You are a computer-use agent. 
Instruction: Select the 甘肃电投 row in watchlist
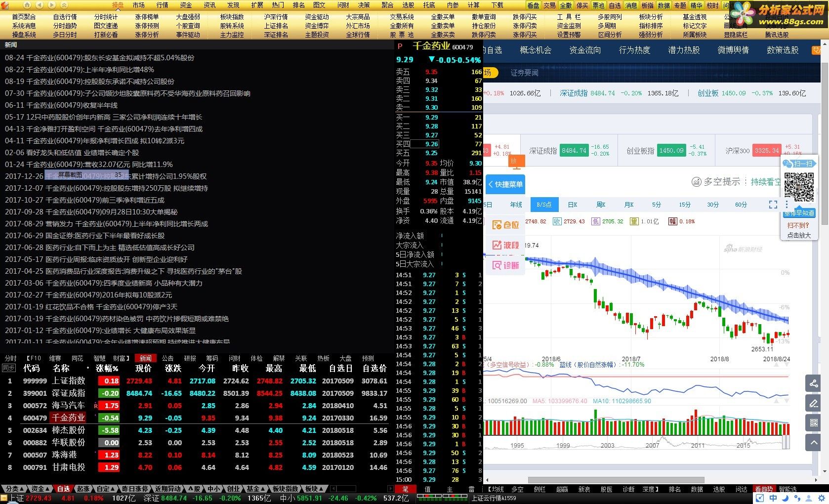tap(198, 467)
